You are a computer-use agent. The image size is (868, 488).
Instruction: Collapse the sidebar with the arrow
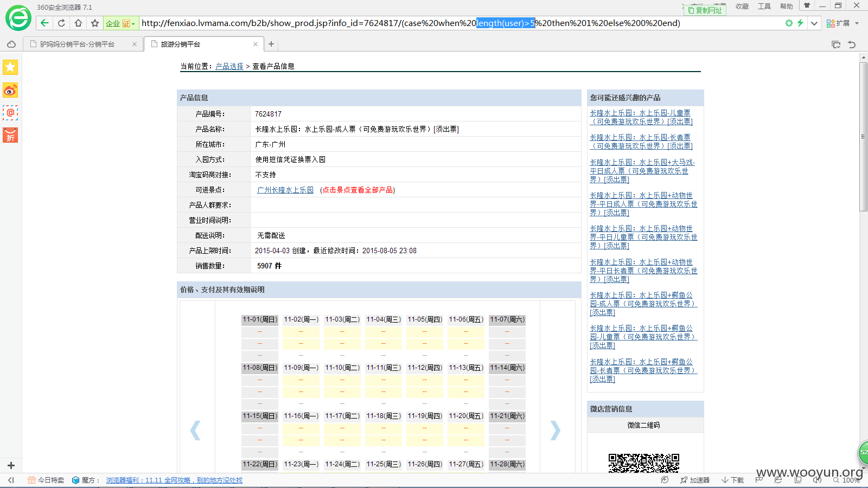(x=11, y=480)
